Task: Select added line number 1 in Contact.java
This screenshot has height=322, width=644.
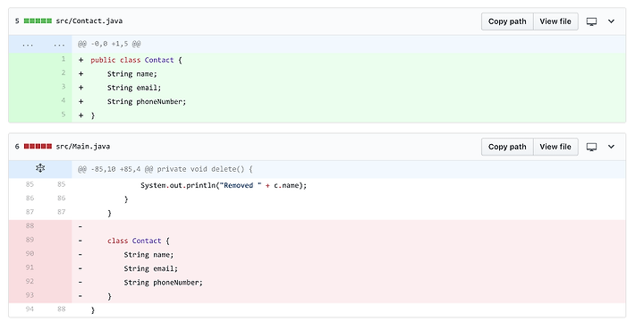Action: tap(64, 59)
